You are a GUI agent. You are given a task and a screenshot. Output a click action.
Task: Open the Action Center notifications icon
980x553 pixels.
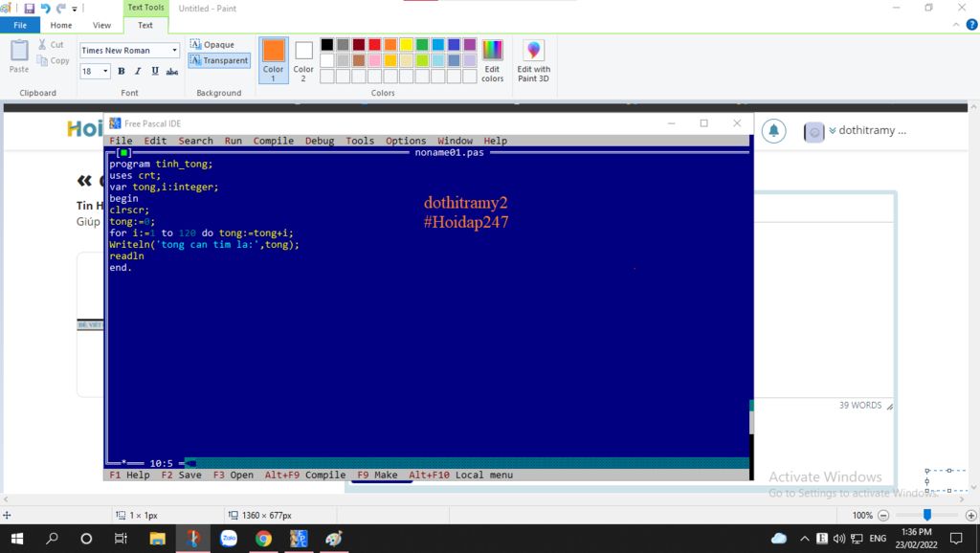pos(956,539)
